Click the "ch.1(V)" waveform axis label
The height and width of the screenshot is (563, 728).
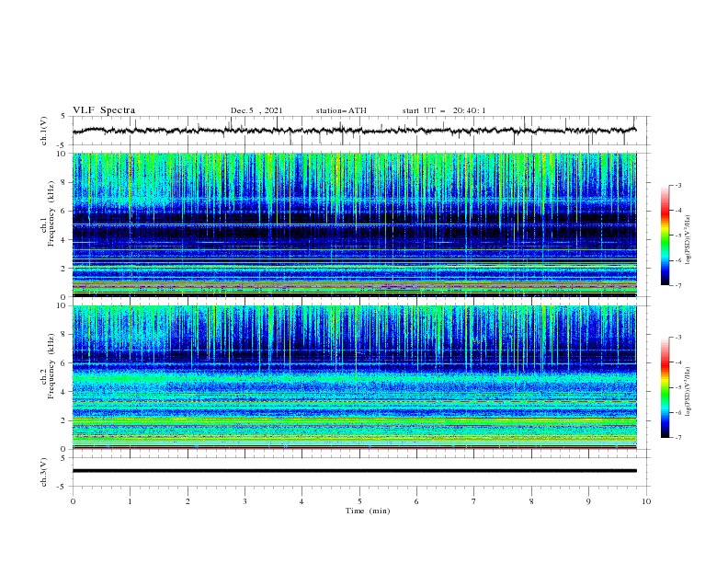pyautogui.click(x=44, y=131)
